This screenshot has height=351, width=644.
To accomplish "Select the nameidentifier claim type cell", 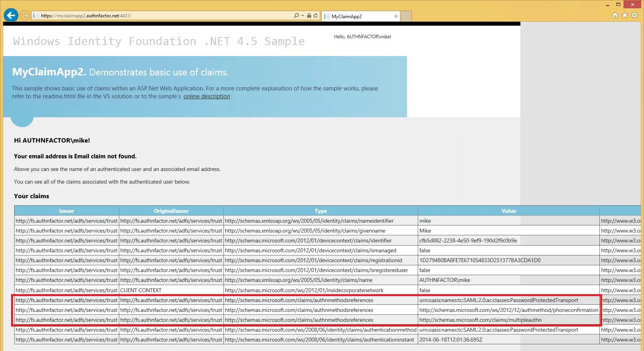I will [x=321, y=221].
